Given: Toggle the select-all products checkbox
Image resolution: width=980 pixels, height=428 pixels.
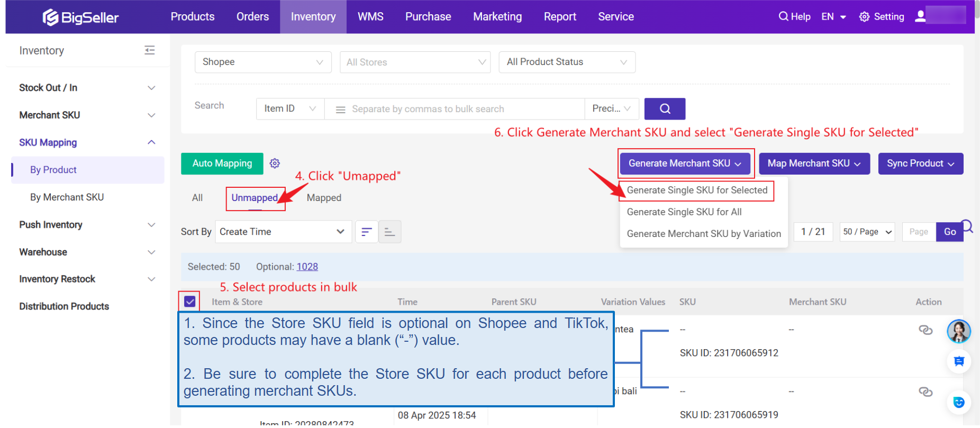Looking at the screenshot, I should [x=190, y=302].
